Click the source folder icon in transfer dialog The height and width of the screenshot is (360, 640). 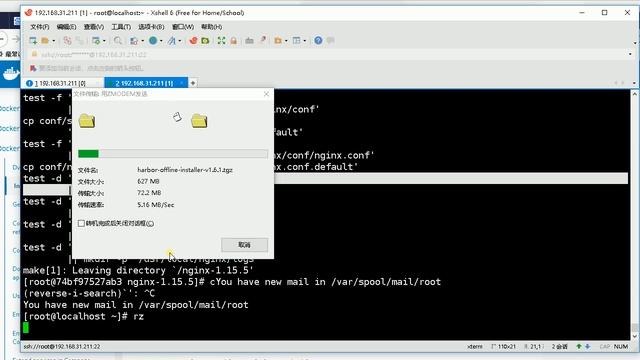87,121
